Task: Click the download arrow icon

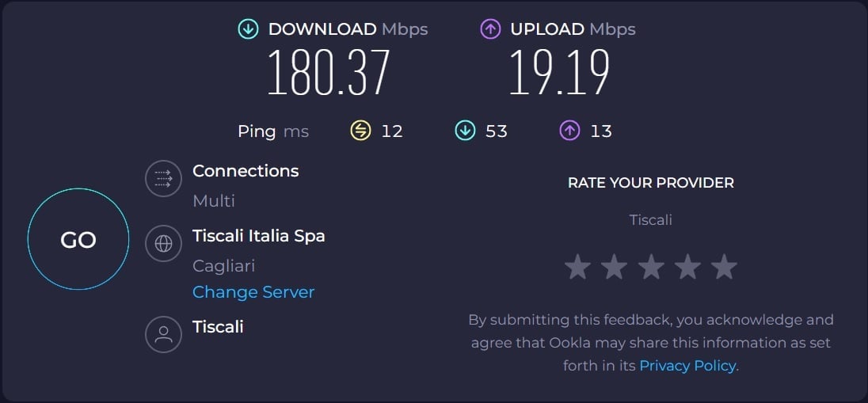Action: point(248,29)
